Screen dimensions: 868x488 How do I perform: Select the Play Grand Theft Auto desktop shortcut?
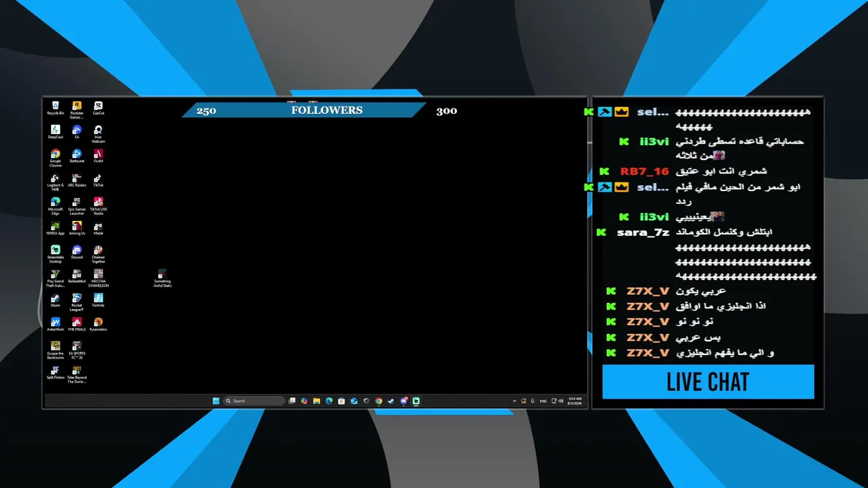[x=56, y=279]
